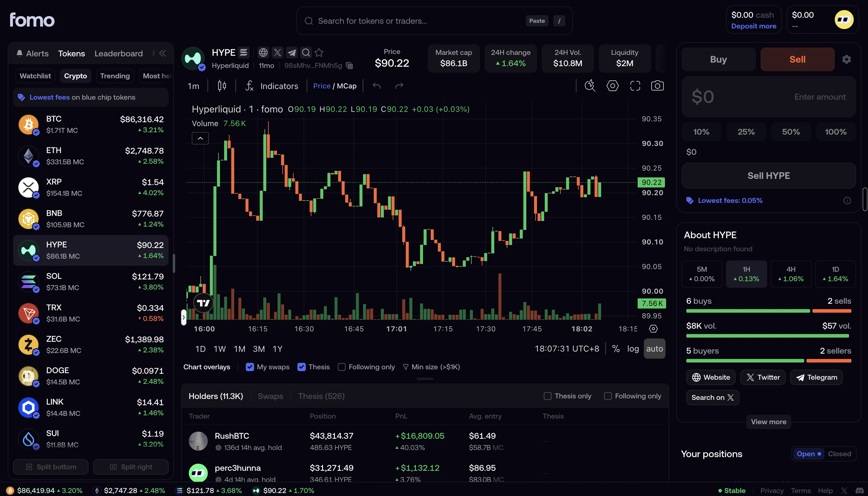Open HYPE's X profile icon in header

point(277,53)
